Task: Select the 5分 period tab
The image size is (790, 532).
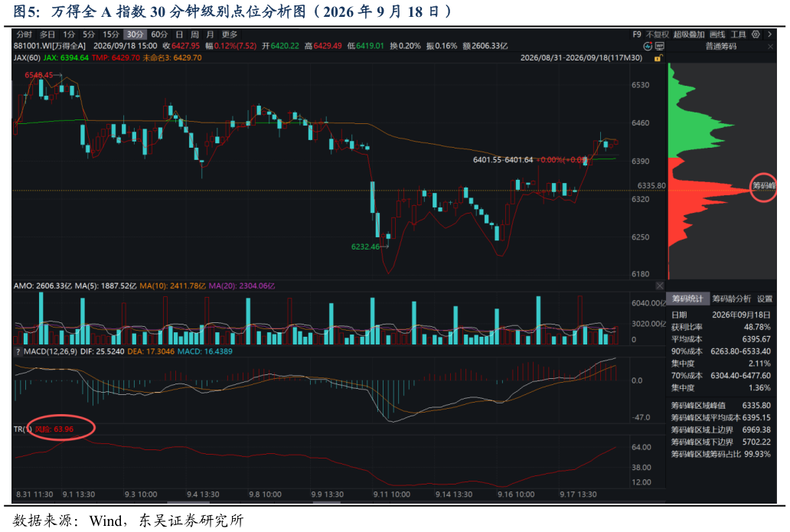Action: [89, 34]
